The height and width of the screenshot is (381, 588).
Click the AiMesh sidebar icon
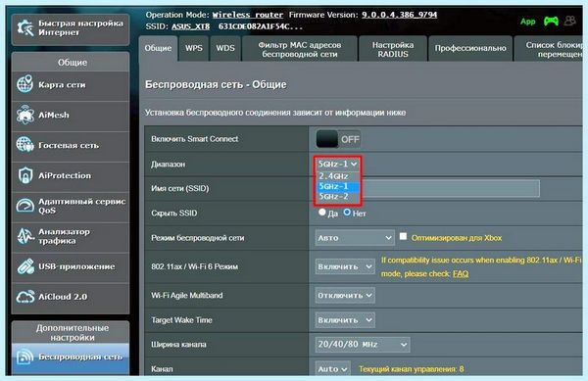point(24,115)
